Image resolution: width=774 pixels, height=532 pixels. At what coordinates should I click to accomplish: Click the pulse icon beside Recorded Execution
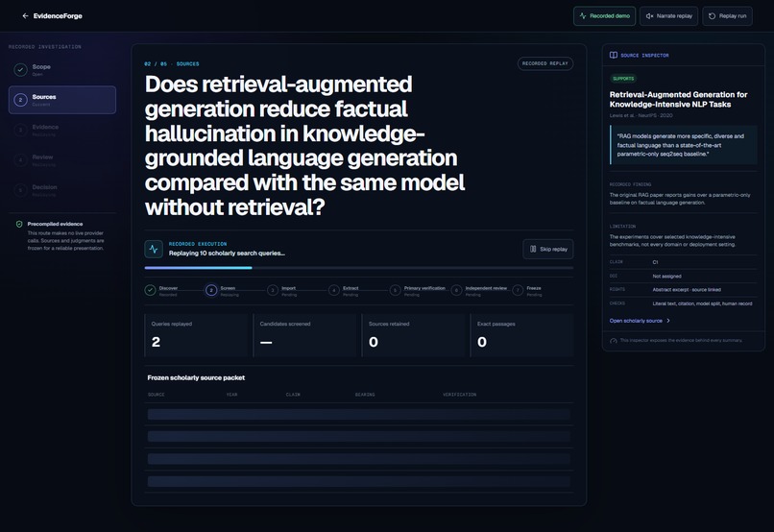pyautogui.click(x=154, y=249)
